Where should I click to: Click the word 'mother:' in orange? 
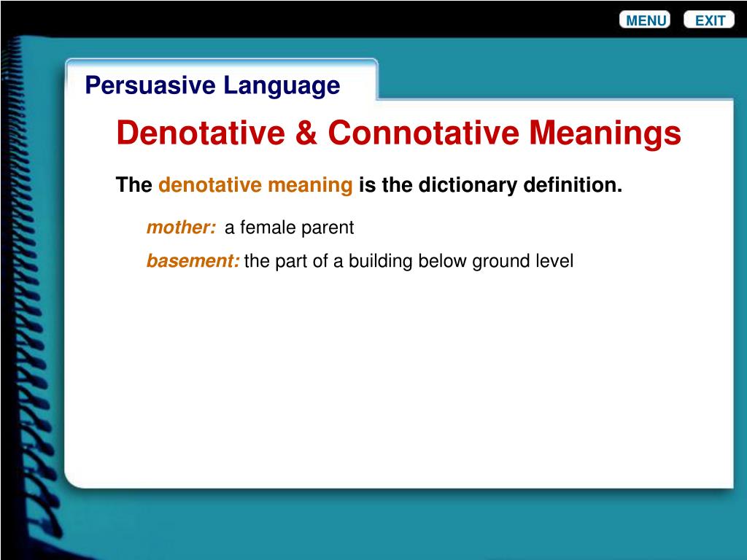click(182, 227)
